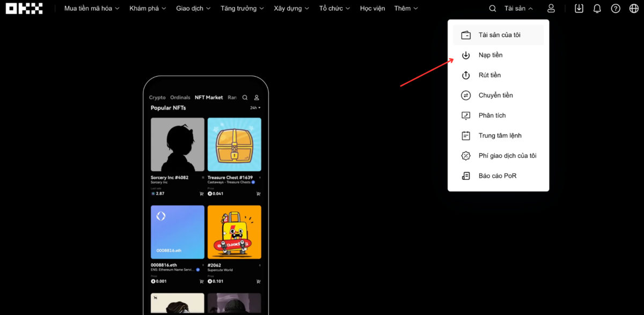The height and width of the screenshot is (315, 644).
Task: Choose Nạp tiền from the menu
Action: (x=498, y=55)
